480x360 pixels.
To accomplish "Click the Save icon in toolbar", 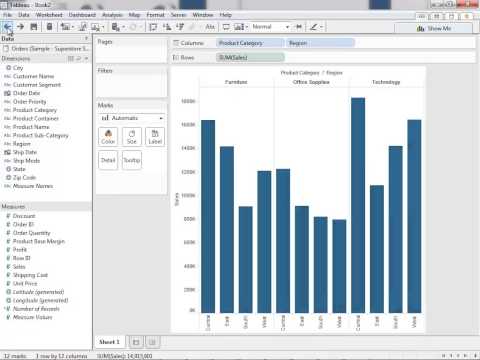I will point(34,27).
